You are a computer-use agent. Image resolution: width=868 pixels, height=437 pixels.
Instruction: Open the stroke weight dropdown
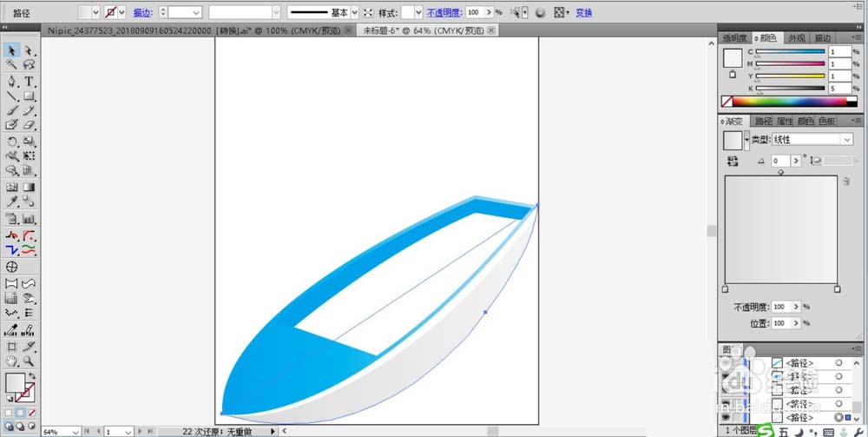click(x=196, y=12)
